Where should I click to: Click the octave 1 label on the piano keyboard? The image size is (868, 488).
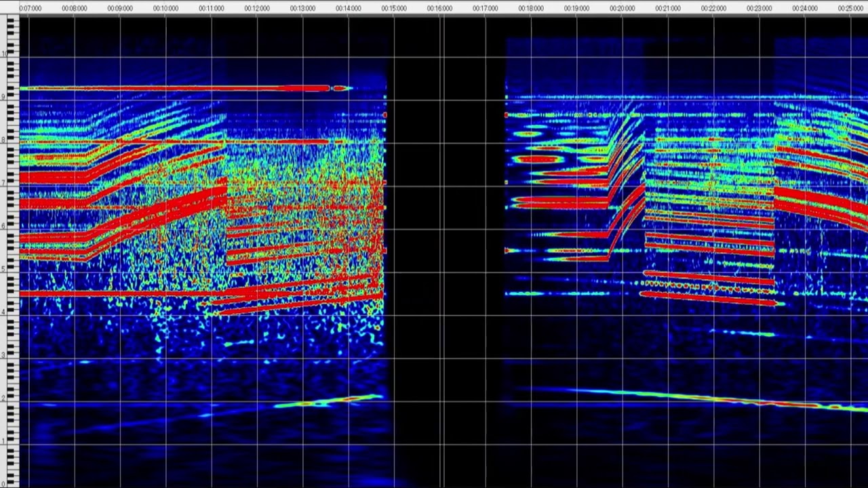(x=4, y=441)
